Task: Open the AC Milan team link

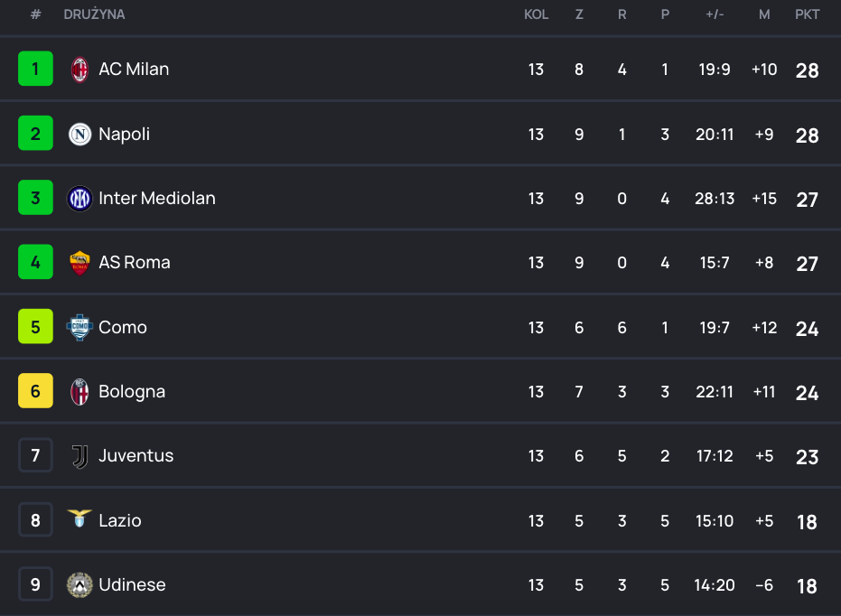Action: coord(134,70)
